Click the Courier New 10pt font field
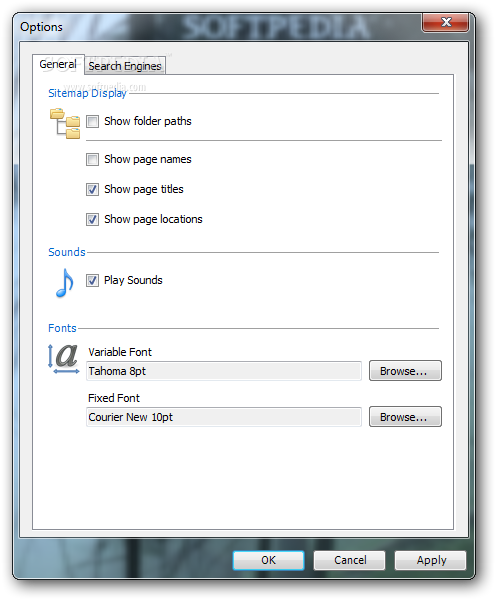Screen dimensions: 496x600 pyautogui.click(x=224, y=417)
